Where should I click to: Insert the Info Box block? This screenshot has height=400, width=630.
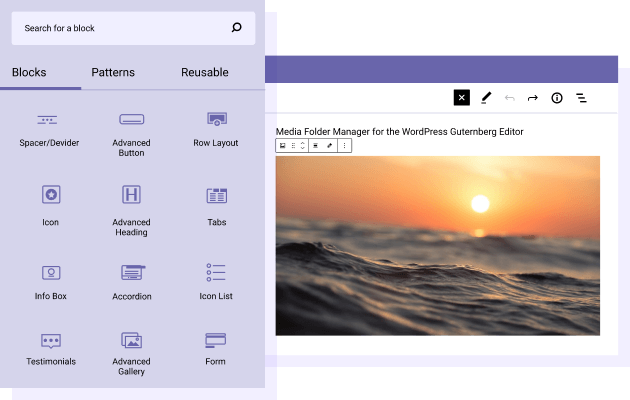coord(50,280)
